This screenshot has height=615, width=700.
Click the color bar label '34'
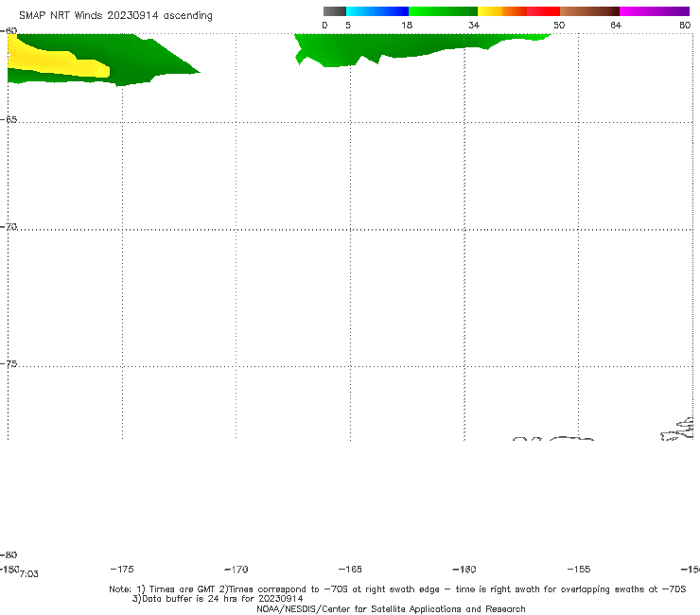(x=474, y=25)
